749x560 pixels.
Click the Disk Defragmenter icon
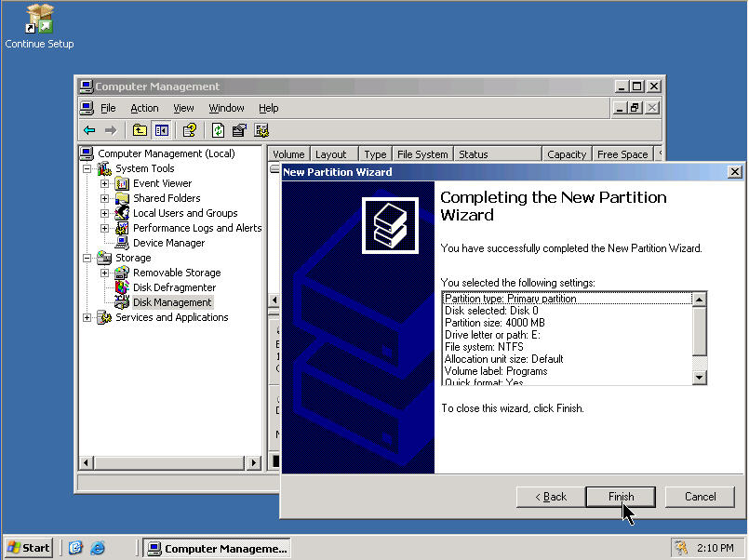(x=122, y=287)
